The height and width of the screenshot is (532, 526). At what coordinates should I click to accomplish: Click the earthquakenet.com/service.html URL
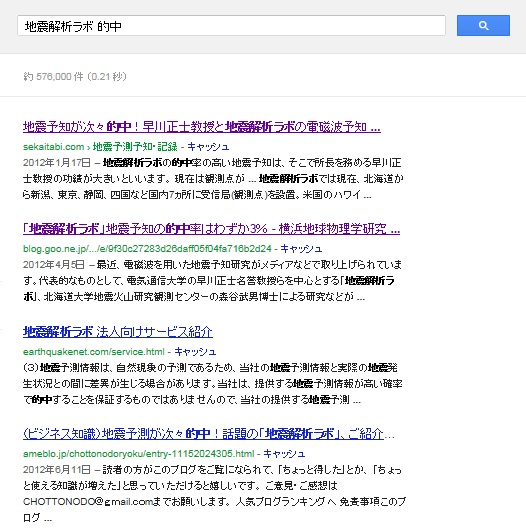coord(94,352)
